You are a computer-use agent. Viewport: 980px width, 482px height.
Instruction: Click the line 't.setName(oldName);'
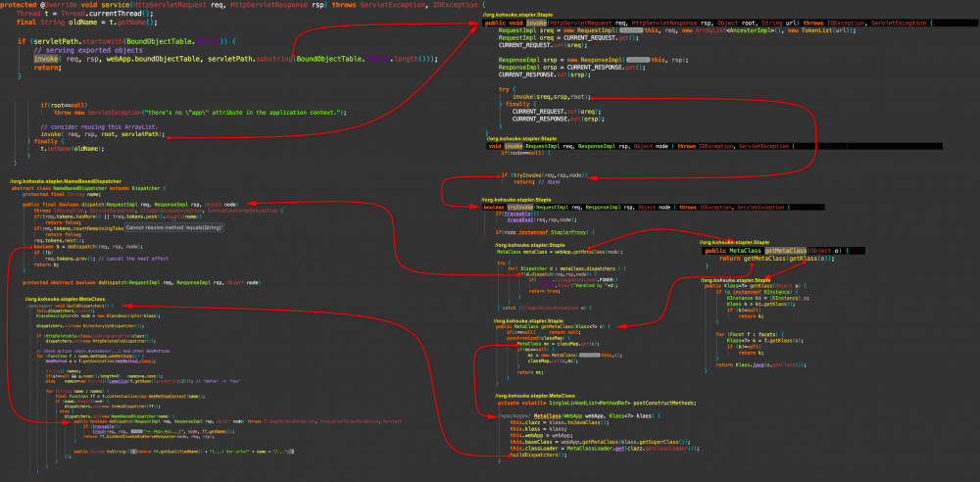(x=72, y=149)
